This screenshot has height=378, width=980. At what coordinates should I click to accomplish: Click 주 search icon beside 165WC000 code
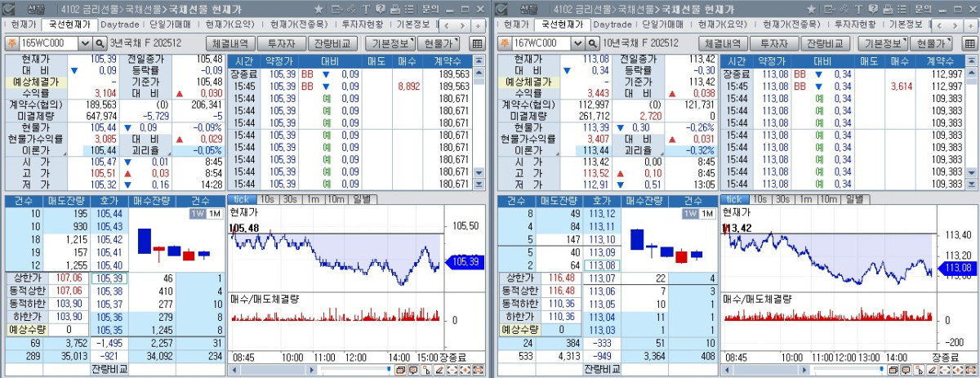pos(11,42)
